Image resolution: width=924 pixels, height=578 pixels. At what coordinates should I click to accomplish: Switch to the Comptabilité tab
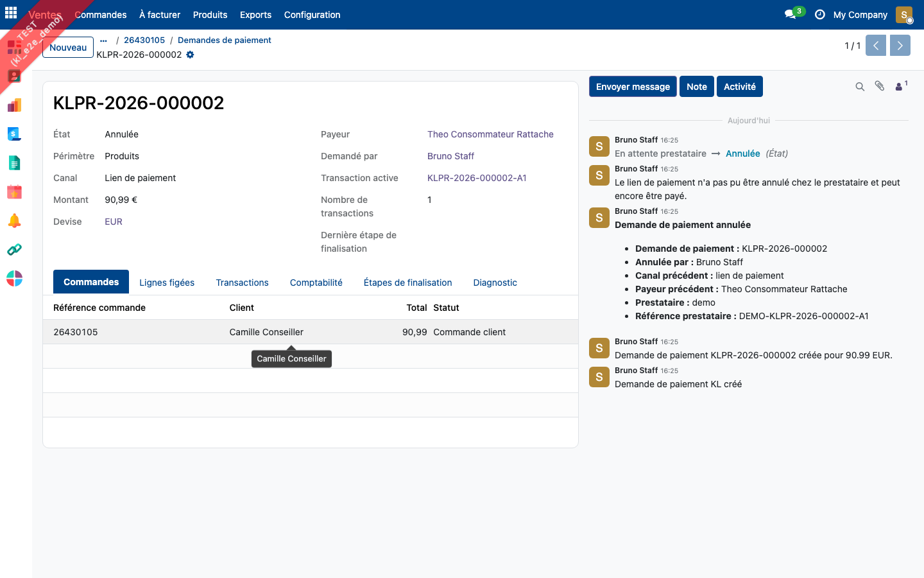point(316,283)
